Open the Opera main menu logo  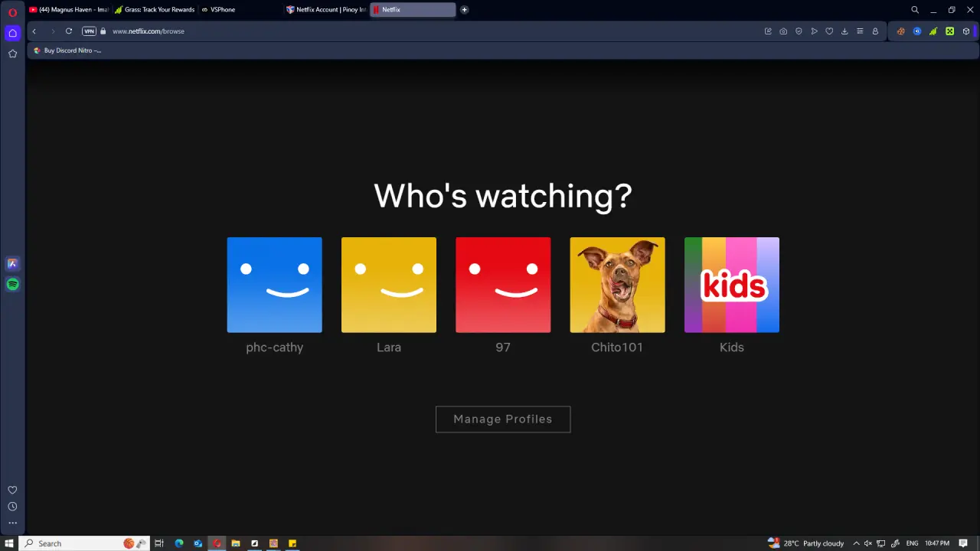(12, 12)
